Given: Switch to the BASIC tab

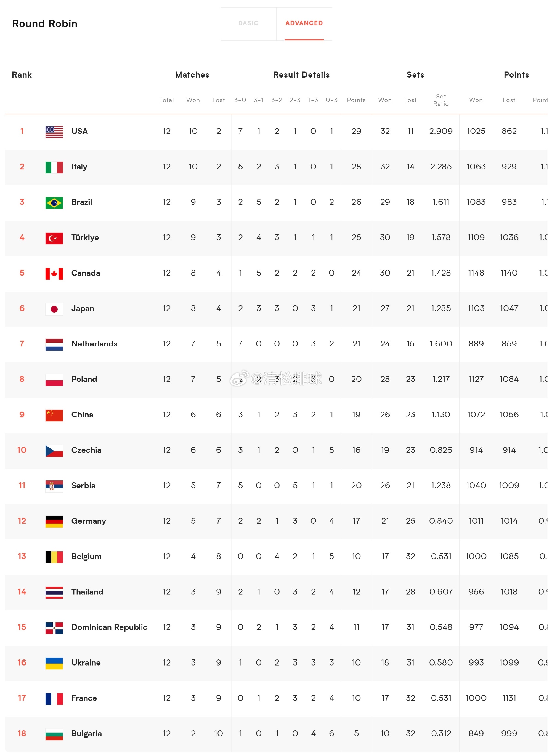Looking at the screenshot, I should [248, 23].
